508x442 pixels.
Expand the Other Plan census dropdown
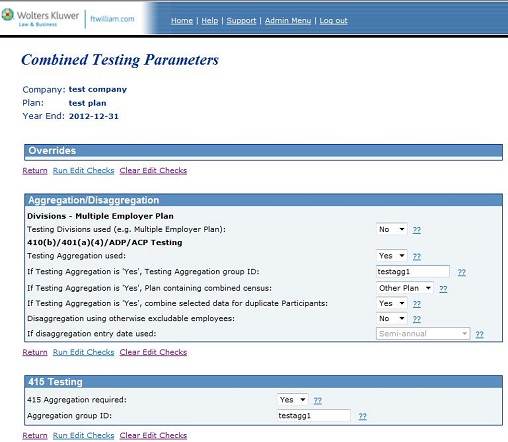coord(405,288)
